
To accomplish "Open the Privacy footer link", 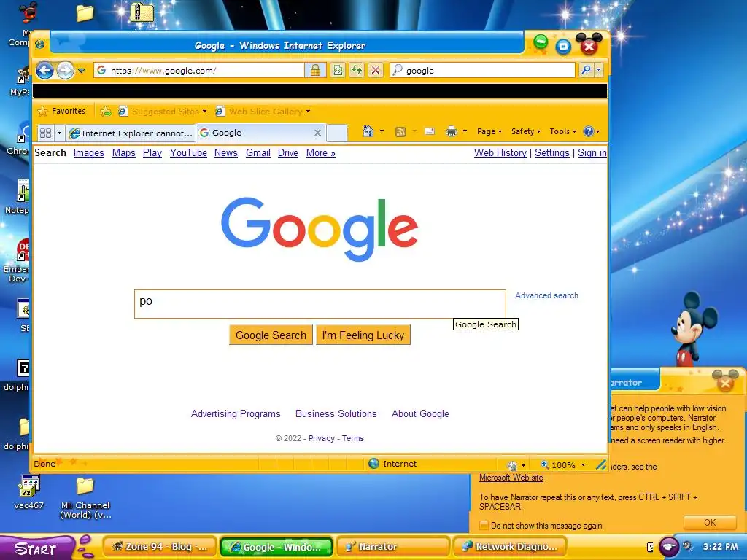I will pos(322,438).
